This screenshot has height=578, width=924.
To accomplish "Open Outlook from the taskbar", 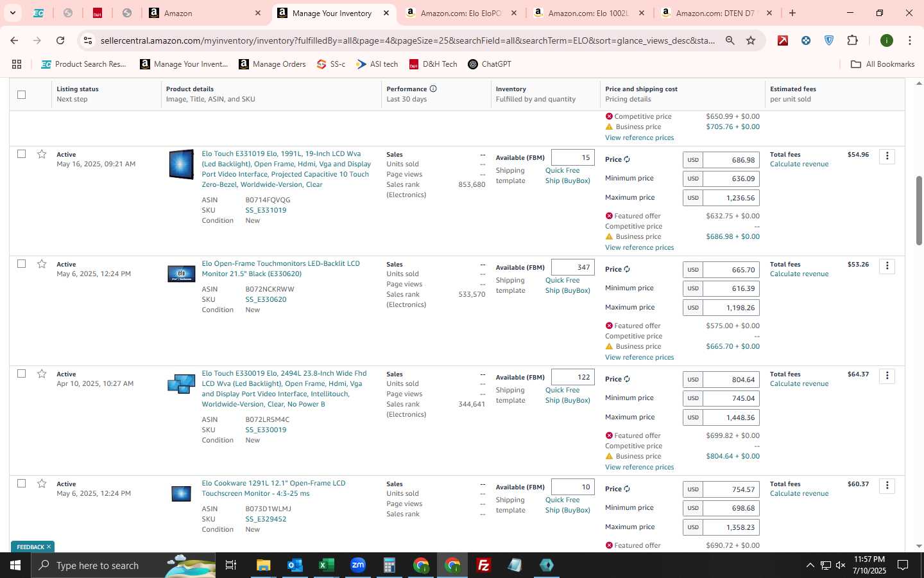I will pyautogui.click(x=295, y=565).
